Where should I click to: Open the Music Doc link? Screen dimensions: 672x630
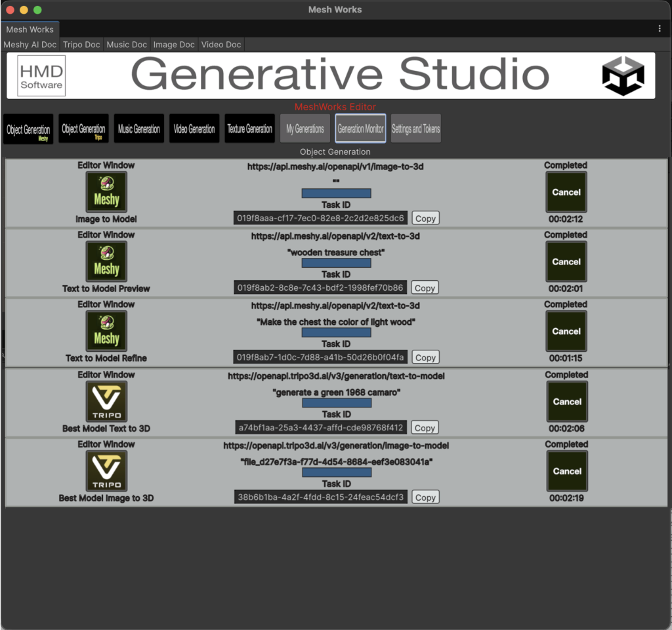pyautogui.click(x=127, y=45)
